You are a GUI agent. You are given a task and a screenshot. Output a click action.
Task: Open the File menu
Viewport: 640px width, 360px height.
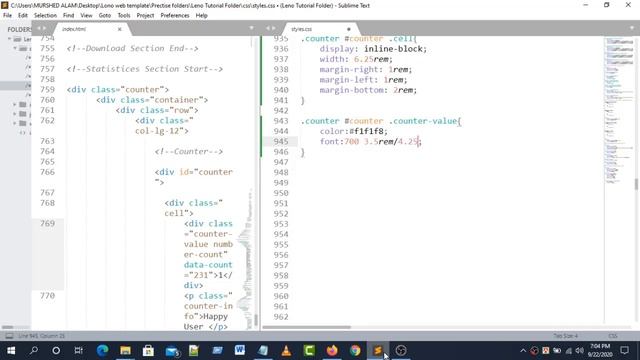7,16
